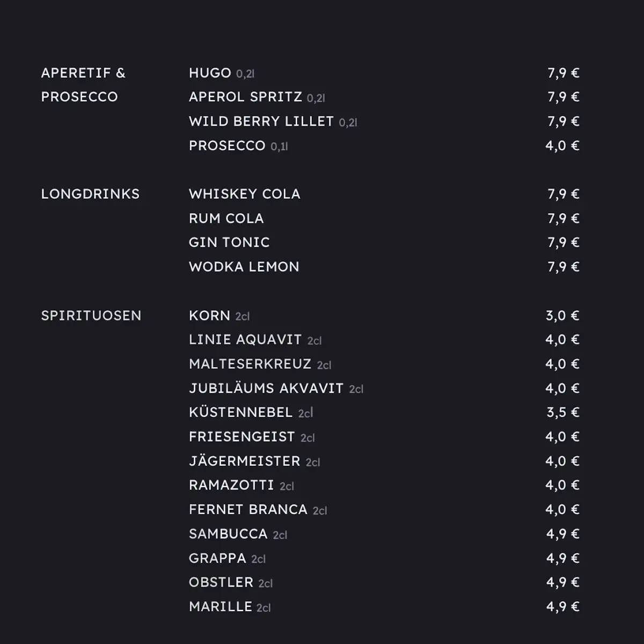Choose Gin Tonic from longdrinks
Viewport: 644px width, 644px height.
click(x=229, y=243)
